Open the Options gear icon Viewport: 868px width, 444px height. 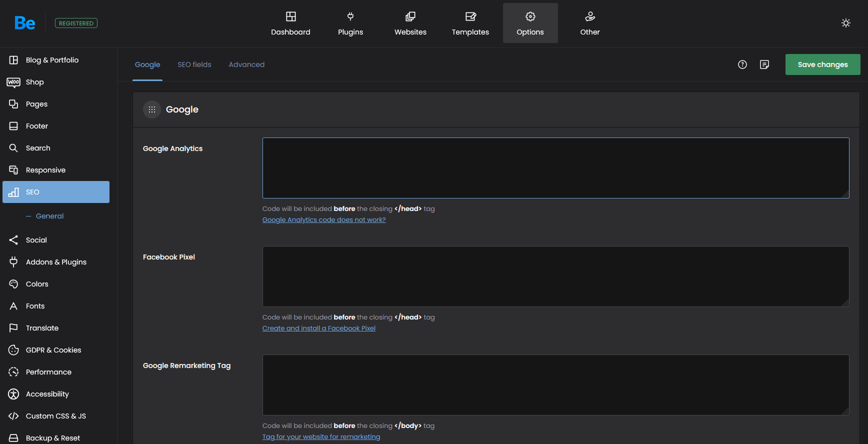pos(530,16)
